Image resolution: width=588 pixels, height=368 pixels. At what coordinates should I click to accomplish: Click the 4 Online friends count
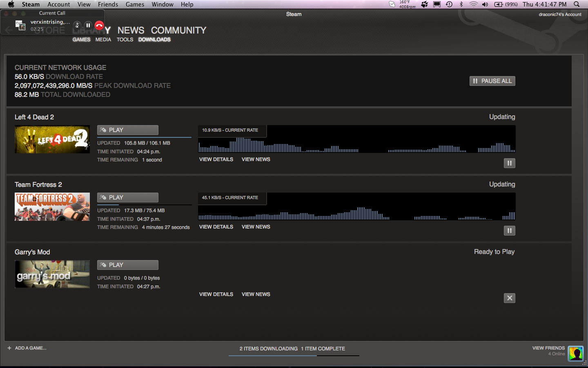pyautogui.click(x=557, y=354)
